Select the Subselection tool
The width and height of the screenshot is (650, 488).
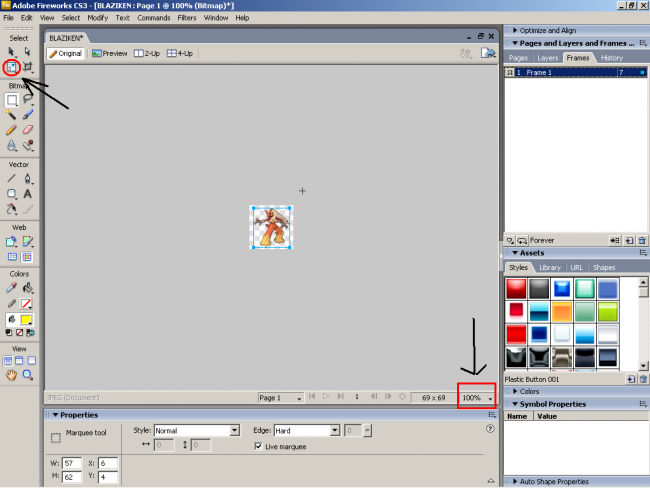tap(27, 51)
